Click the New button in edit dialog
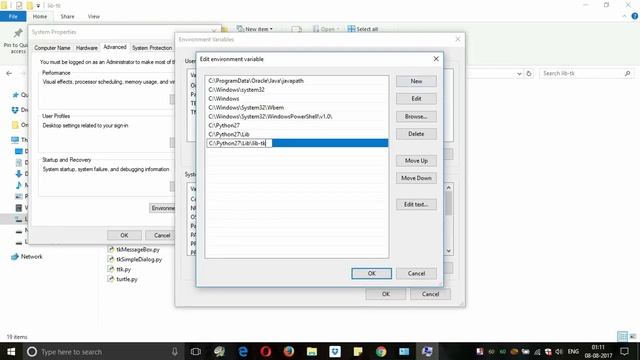640x360 pixels. tap(416, 81)
